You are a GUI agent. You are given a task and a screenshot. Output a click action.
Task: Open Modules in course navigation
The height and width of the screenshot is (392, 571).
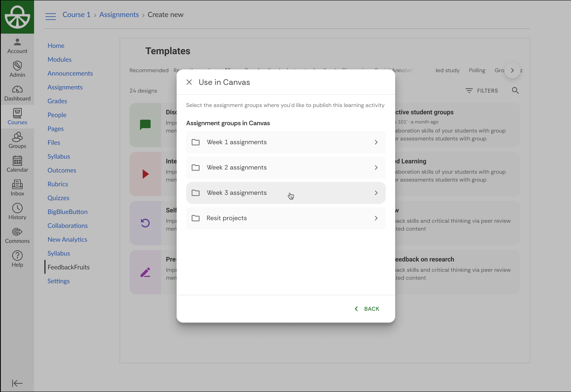(59, 60)
